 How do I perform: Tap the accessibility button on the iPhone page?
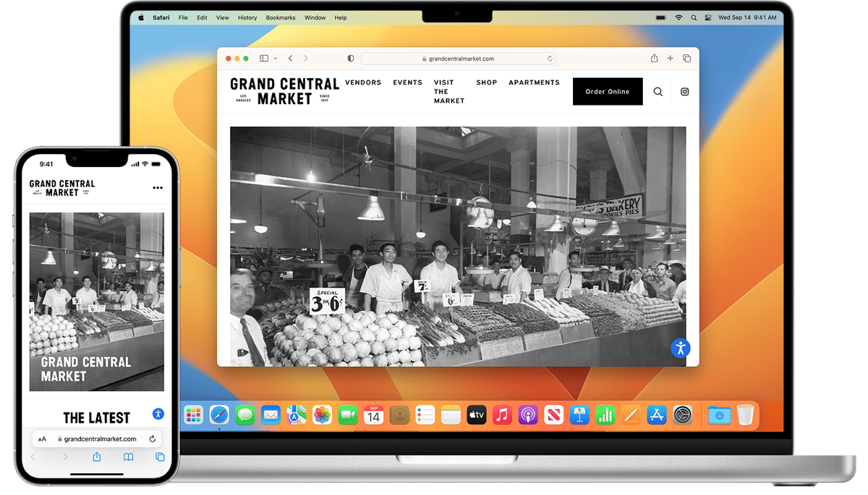click(158, 413)
